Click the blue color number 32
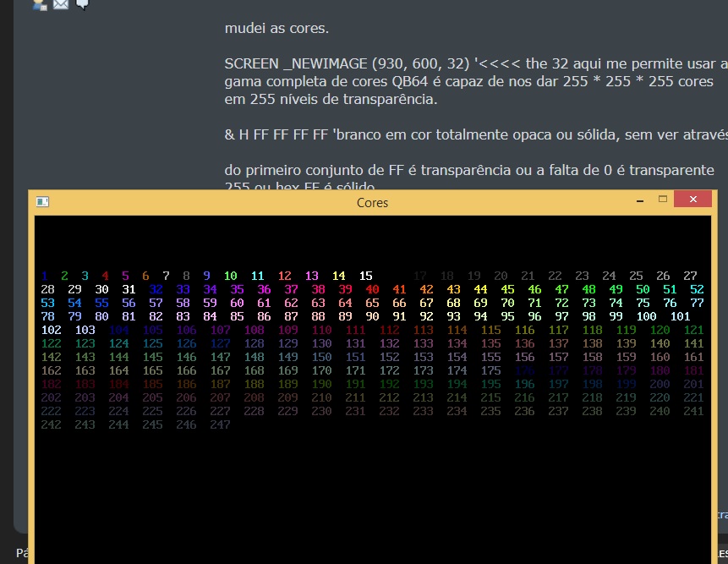728x564 pixels. [156, 289]
